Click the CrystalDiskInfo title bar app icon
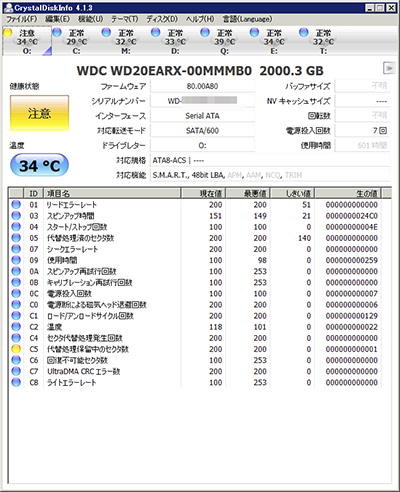This screenshot has height=492, width=400. (x=9, y=8)
